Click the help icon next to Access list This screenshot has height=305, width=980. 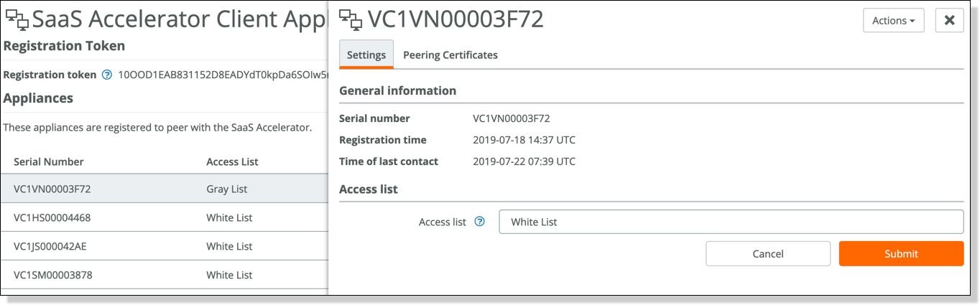(480, 222)
